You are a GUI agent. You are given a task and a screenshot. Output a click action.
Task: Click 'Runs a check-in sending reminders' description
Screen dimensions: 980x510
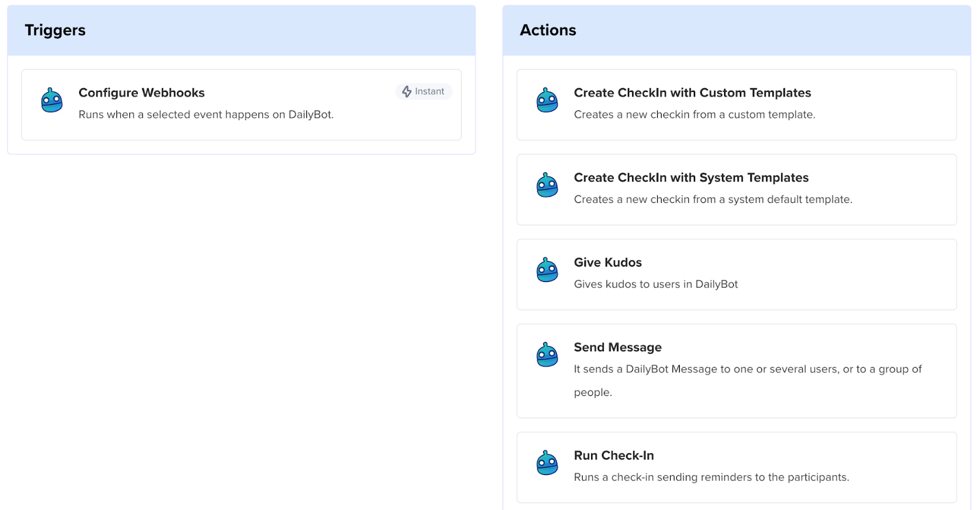pos(711,477)
